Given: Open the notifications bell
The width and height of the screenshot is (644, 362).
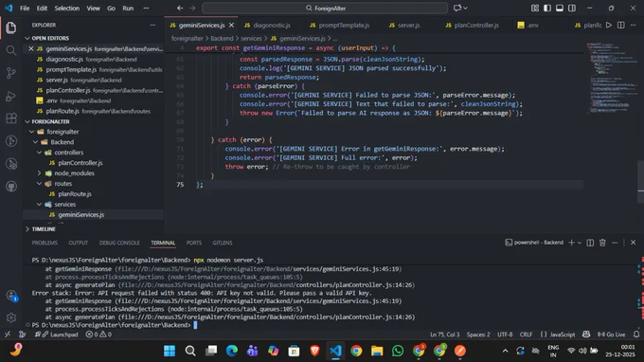Looking at the screenshot, I should [636, 335].
